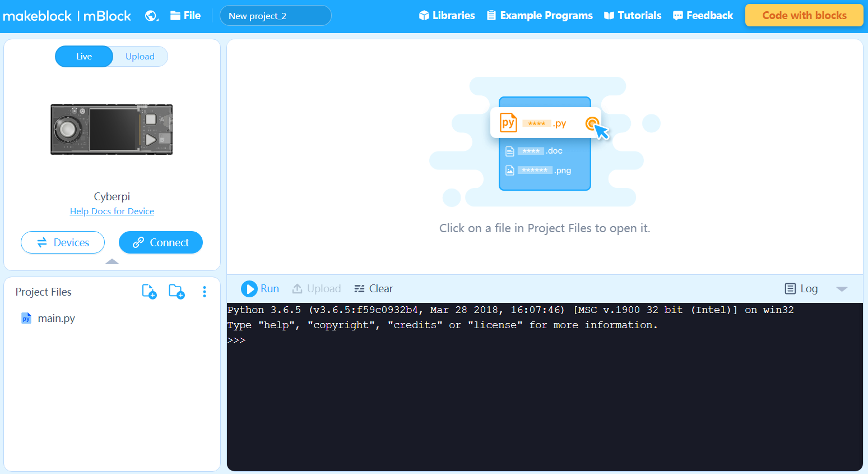
Task: Open the Devices switcher
Action: (63, 242)
